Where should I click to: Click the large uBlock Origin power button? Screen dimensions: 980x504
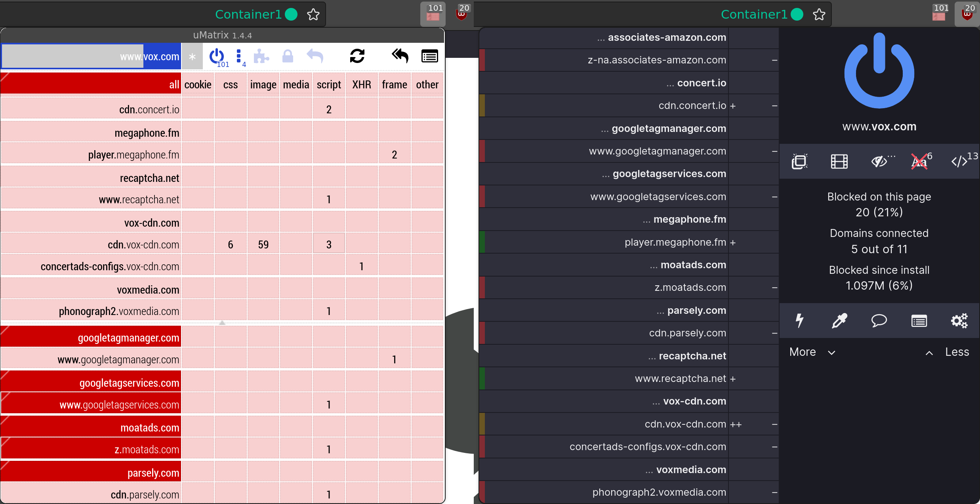[x=879, y=71]
